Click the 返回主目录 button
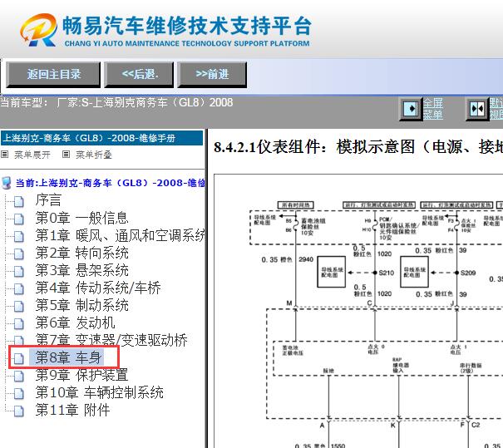 53,74
